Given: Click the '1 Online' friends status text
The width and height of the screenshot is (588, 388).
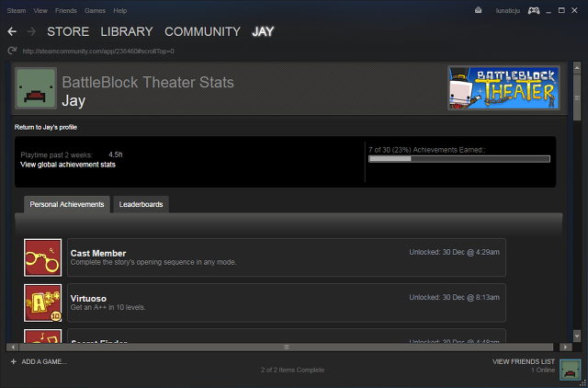Looking at the screenshot, I should point(543,370).
